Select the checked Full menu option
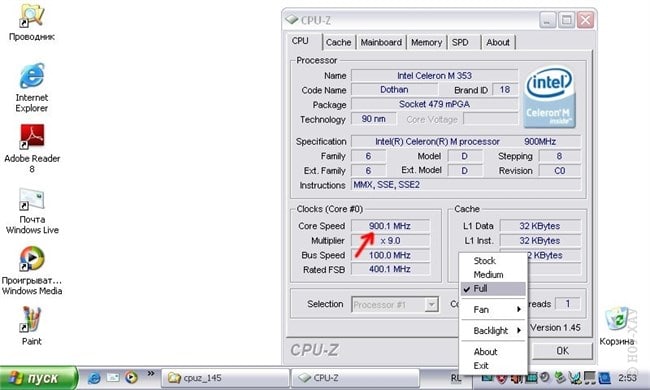The image size is (650, 390). (x=493, y=289)
